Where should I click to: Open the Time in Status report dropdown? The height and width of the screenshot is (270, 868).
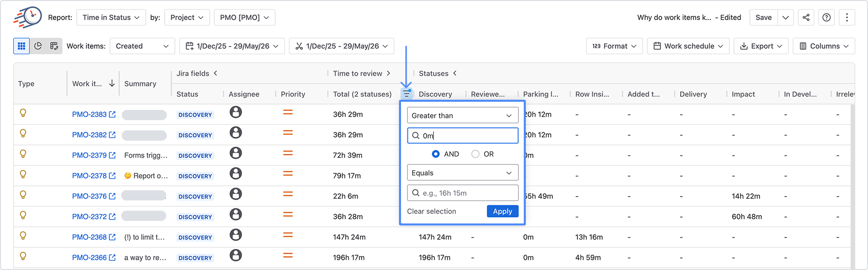pos(111,17)
